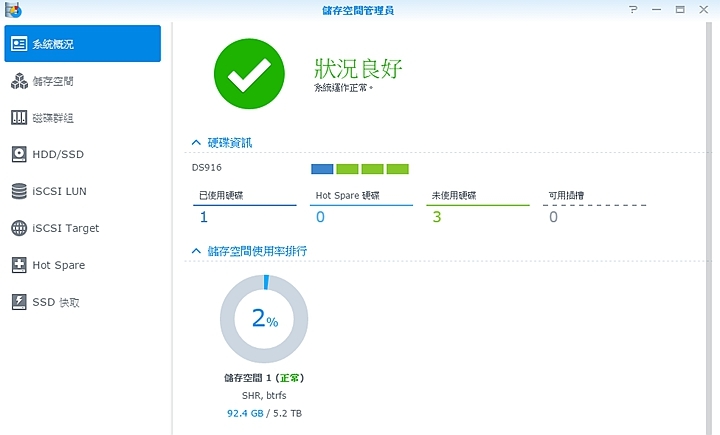Collapse the 硬碟資訊 section chevron
The height and width of the screenshot is (435, 720).
click(x=196, y=142)
